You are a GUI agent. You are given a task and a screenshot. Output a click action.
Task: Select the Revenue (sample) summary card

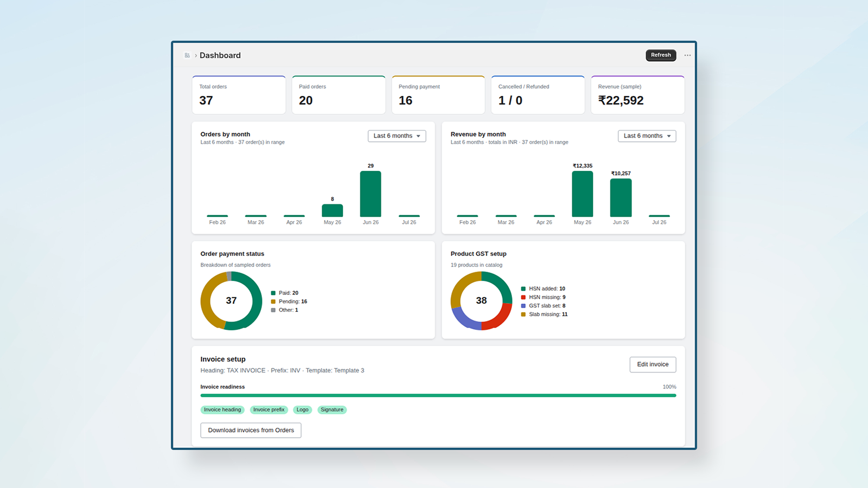[x=637, y=95]
